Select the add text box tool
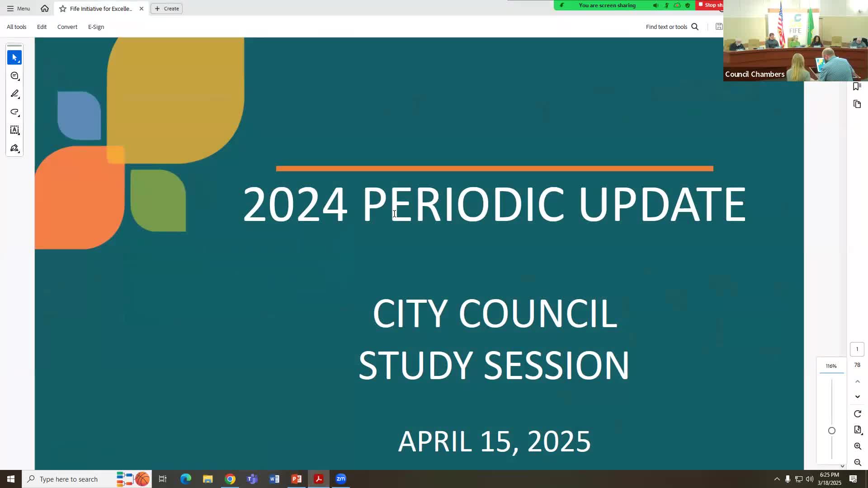Screen dimensions: 868x488 click(14, 130)
